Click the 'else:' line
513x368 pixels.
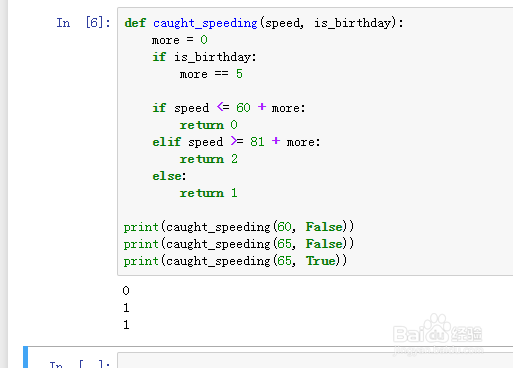169,176
